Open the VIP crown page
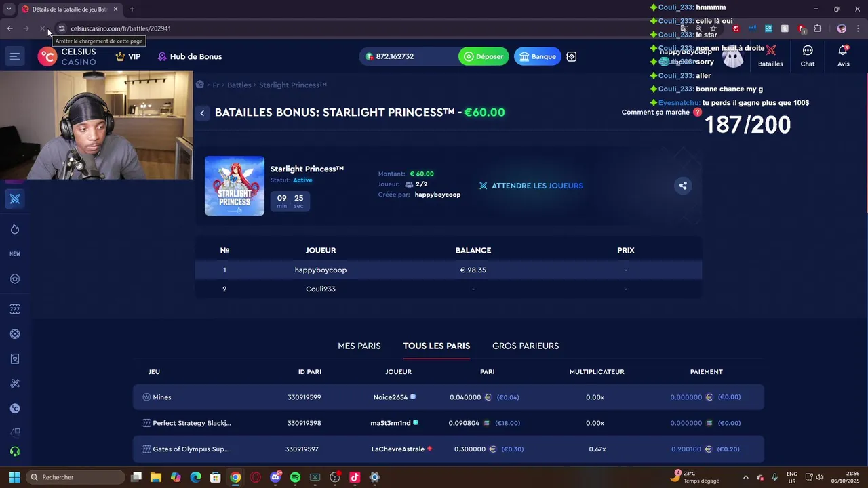 pyautogui.click(x=127, y=56)
